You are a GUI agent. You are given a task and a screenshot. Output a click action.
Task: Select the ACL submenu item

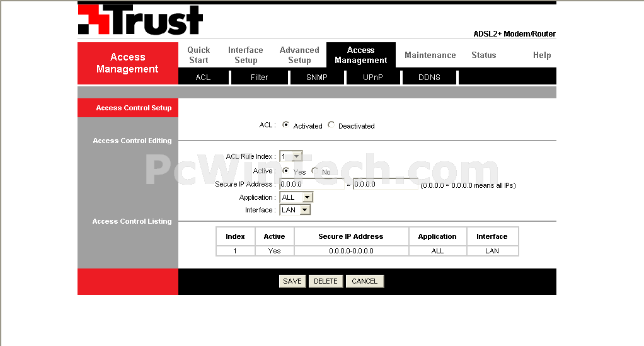coord(203,78)
